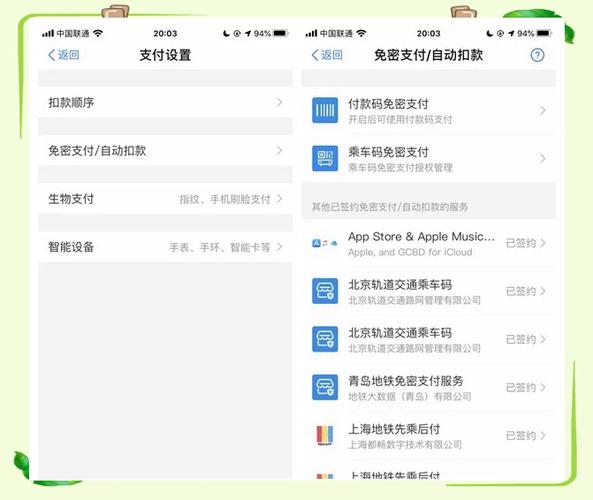This screenshot has height=500, width=593.
Task: Tap 免密支付/自动扣款 page title on right screen
Action: (x=428, y=55)
